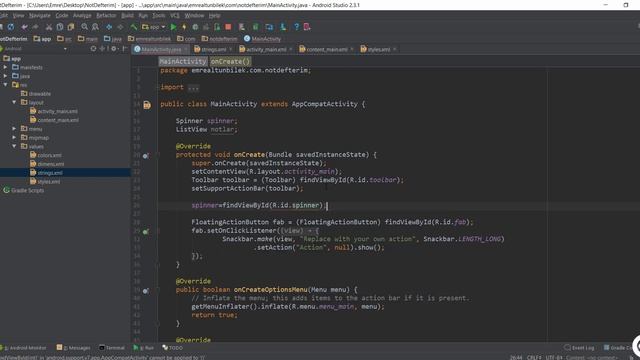The height and width of the screenshot is (360, 640).
Task: Click the Help question mark icon
Action: point(296,27)
